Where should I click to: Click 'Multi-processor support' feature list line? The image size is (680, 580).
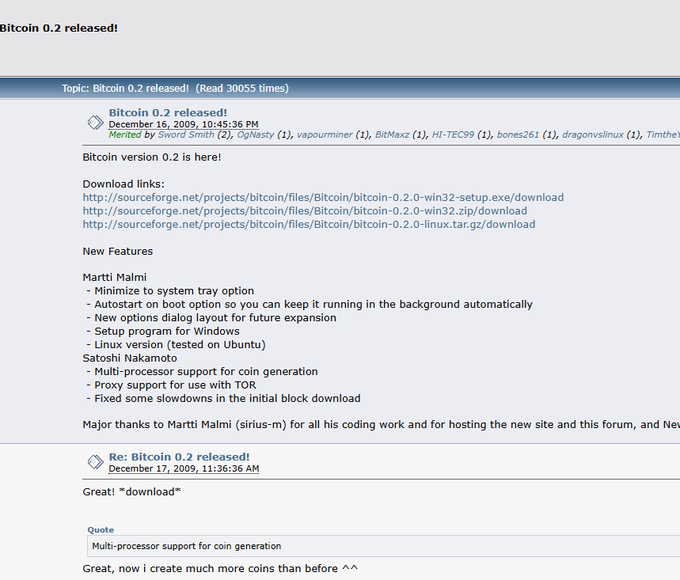point(202,371)
